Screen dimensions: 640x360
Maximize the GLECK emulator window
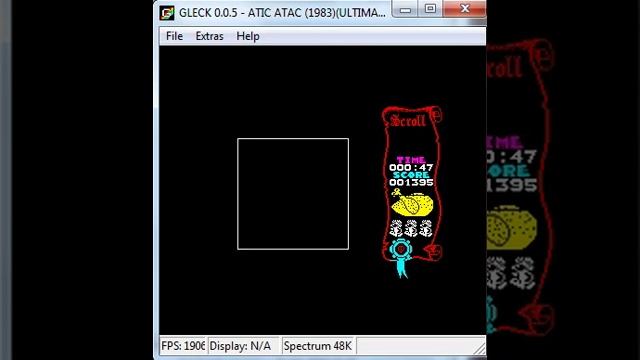click(x=430, y=9)
